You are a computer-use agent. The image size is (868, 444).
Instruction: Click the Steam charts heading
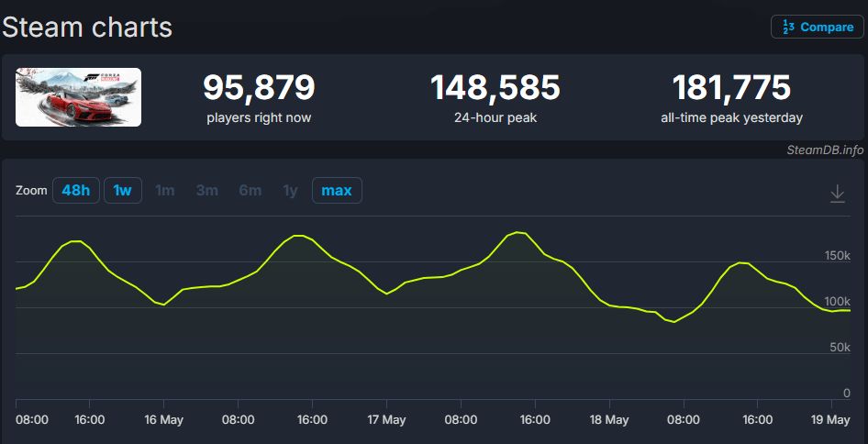87,28
